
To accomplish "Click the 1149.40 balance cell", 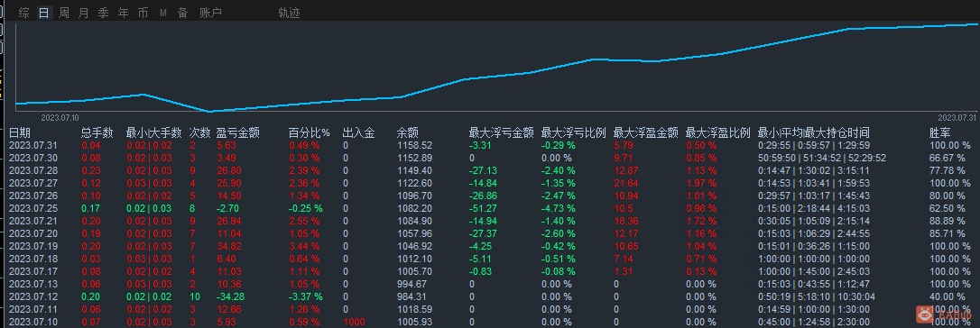I will pyautogui.click(x=415, y=170).
